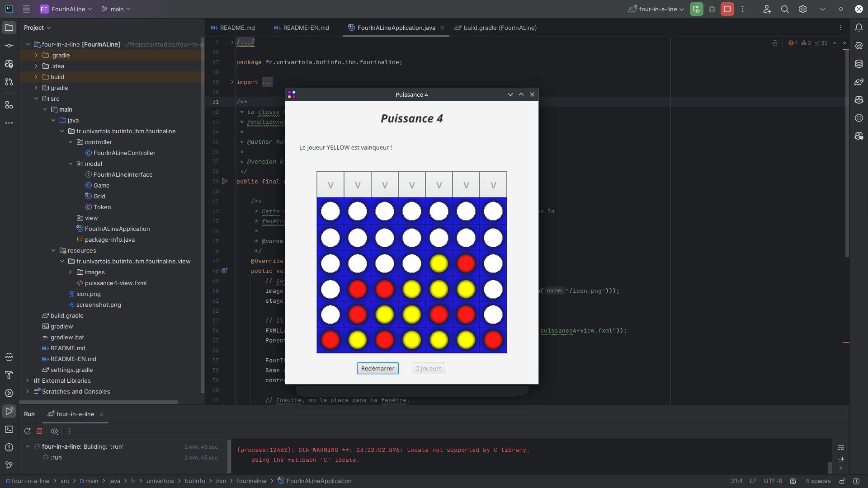The height and width of the screenshot is (488, 868).
Task: Open Search Everywhere magnifier icon
Action: (x=785, y=9)
